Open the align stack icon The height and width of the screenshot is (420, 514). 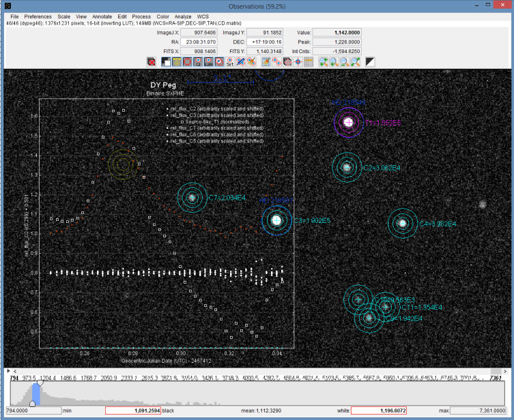tap(287, 61)
